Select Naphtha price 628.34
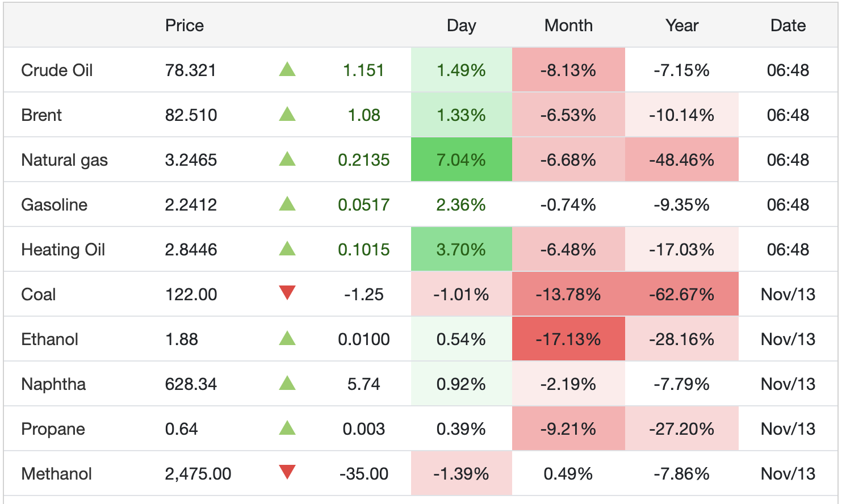This screenshot has width=846, height=504. (191, 384)
